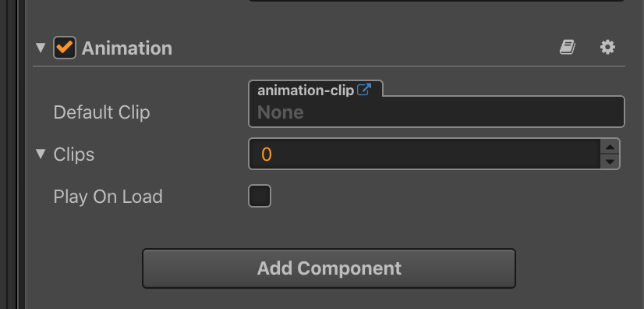Click the partially visible field above Animation
Image resolution: width=644 pixels, height=309 pixels.
point(437,1)
